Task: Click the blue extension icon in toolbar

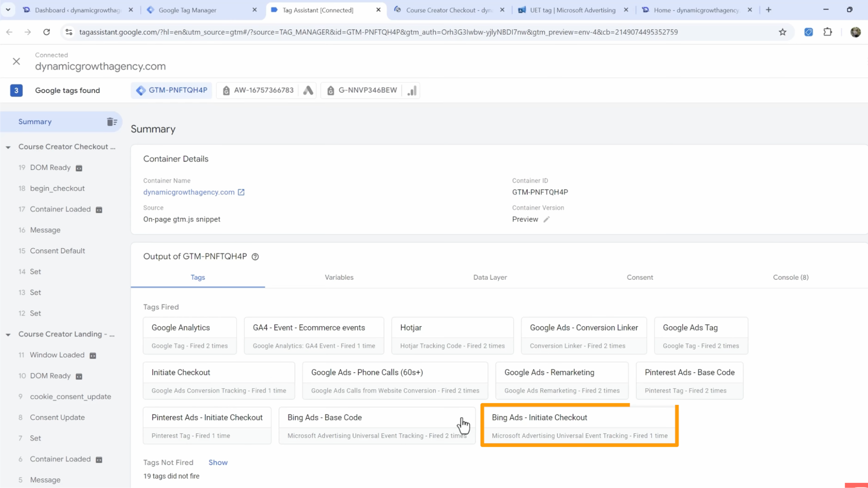Action: coord(809,32)
